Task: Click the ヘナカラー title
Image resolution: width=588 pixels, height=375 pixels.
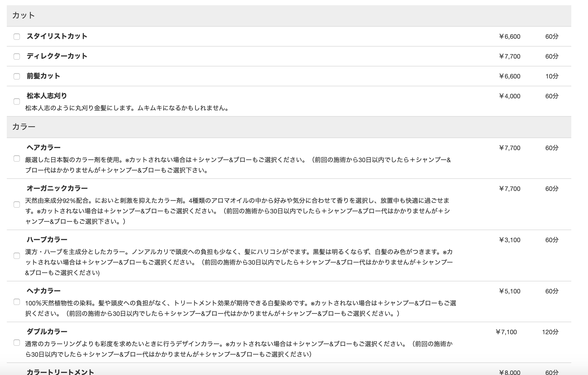Action: click(44, 291)
